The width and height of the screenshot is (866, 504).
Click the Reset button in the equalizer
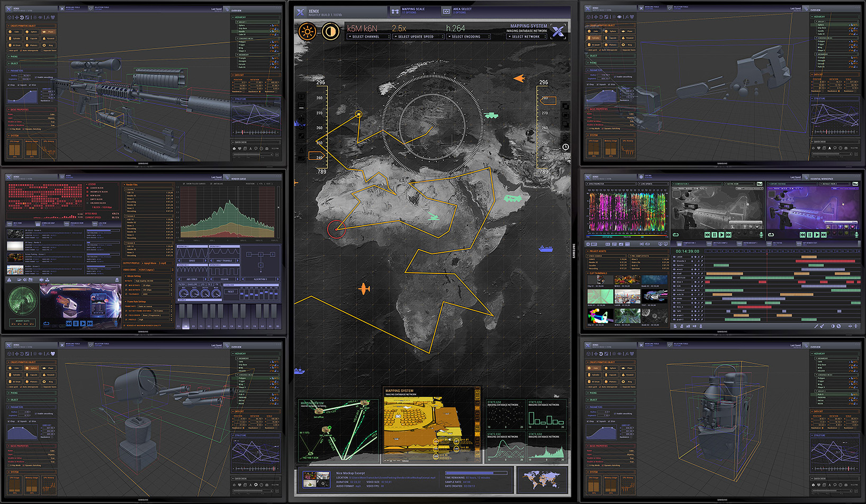pyautogui.click(x=231, y=292)
